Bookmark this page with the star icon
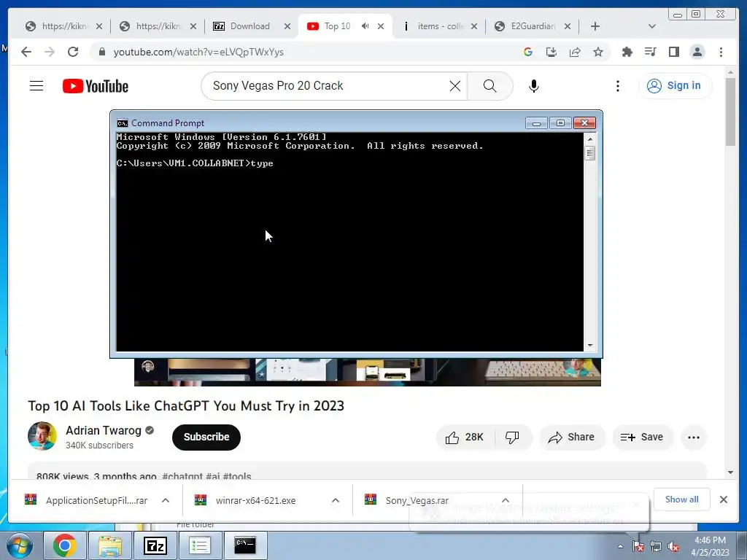The width and height of the screenshot is (747, 560). click(x=598, y=52)
